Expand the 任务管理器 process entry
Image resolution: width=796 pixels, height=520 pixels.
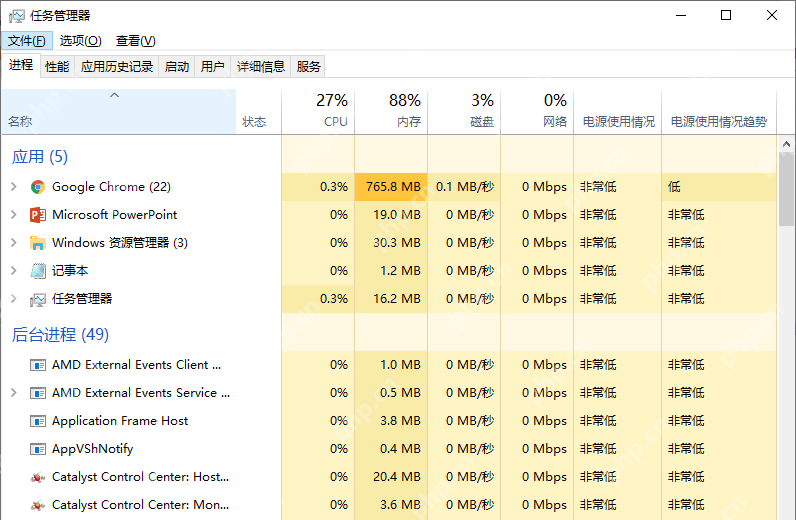(x=14, y=299)
